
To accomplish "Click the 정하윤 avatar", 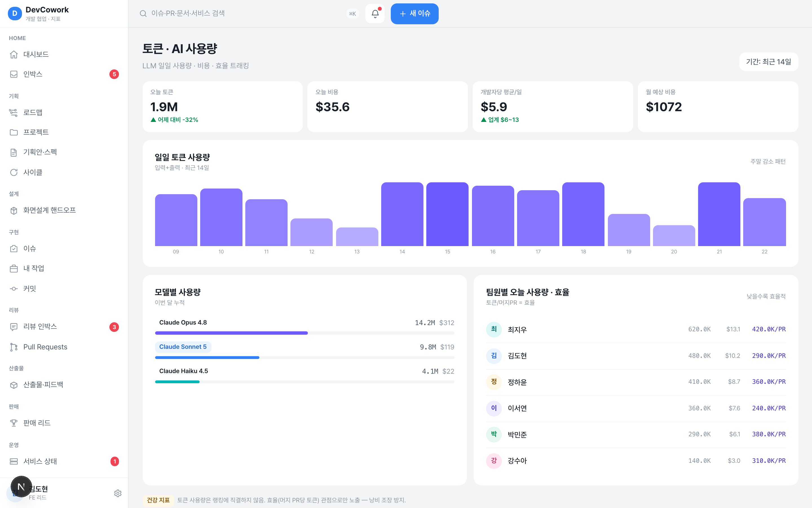I will tap(494, 382).
